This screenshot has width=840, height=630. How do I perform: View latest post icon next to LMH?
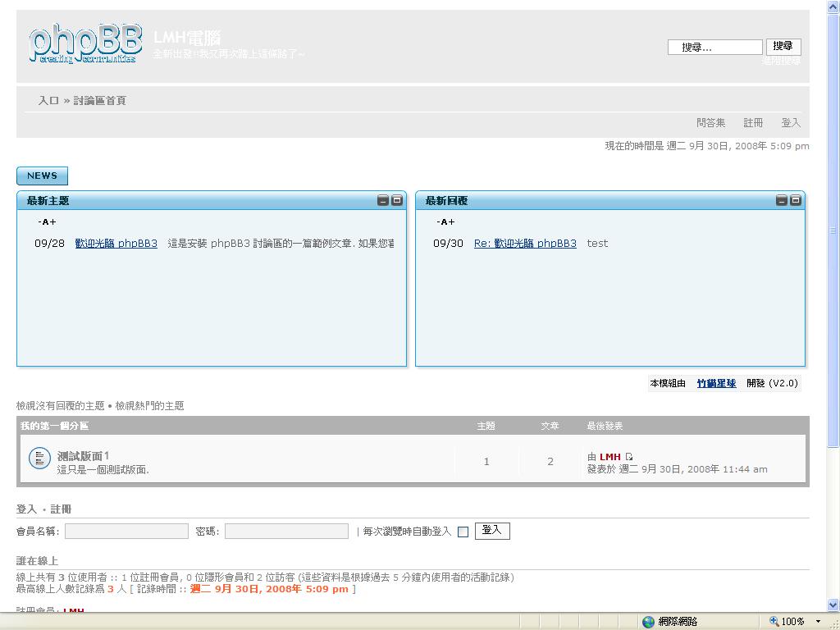pos(629,457)
